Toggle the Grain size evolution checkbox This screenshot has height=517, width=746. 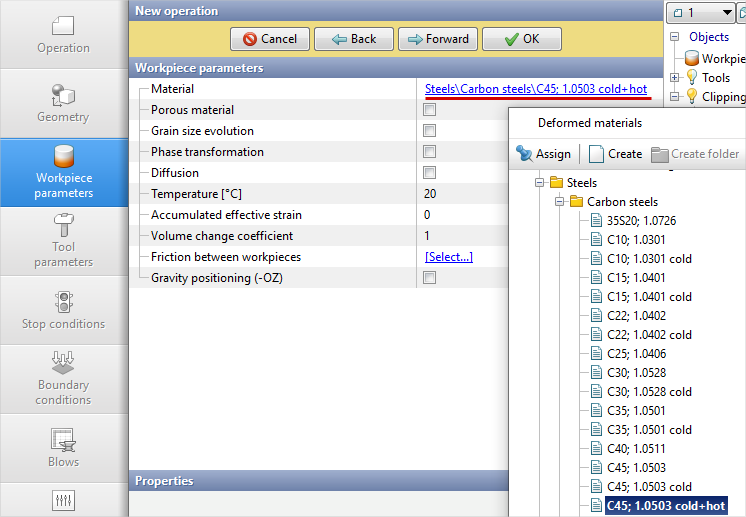pos(429,131)
